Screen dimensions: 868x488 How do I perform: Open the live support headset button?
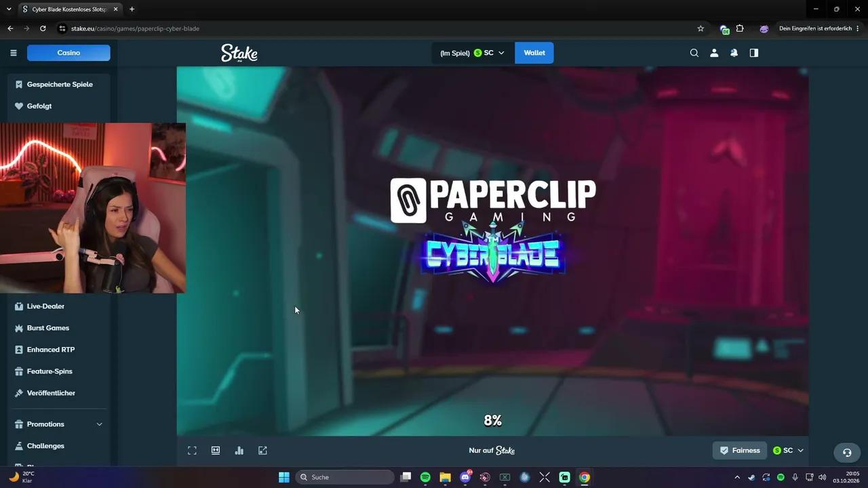847,453
